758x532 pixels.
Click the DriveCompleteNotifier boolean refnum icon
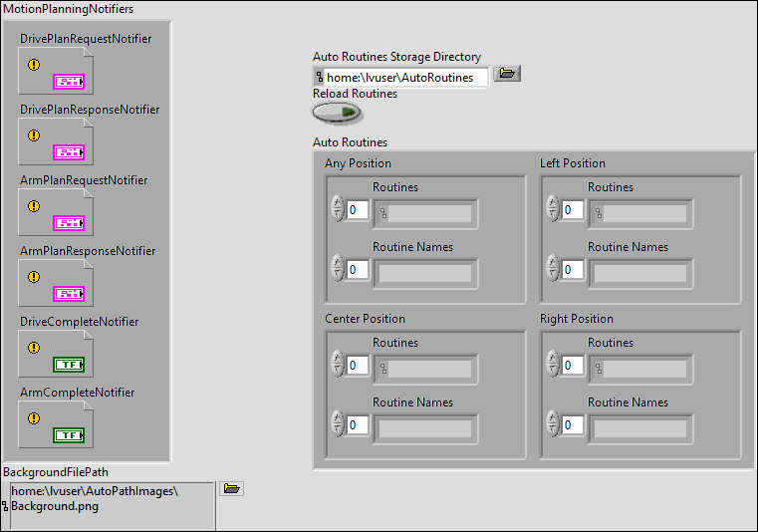click(55, 354)
